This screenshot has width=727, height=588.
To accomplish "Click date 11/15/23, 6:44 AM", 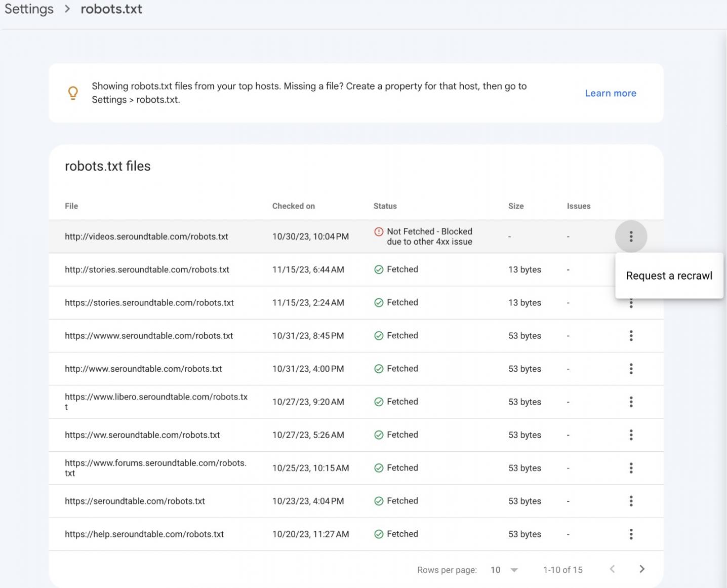I will [x=308, y=269].
